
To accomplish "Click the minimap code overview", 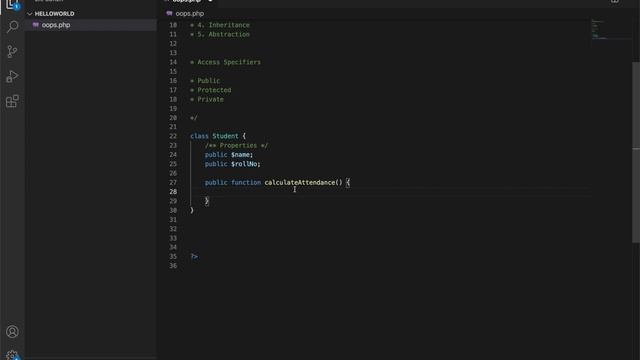I will click(610, 29).
